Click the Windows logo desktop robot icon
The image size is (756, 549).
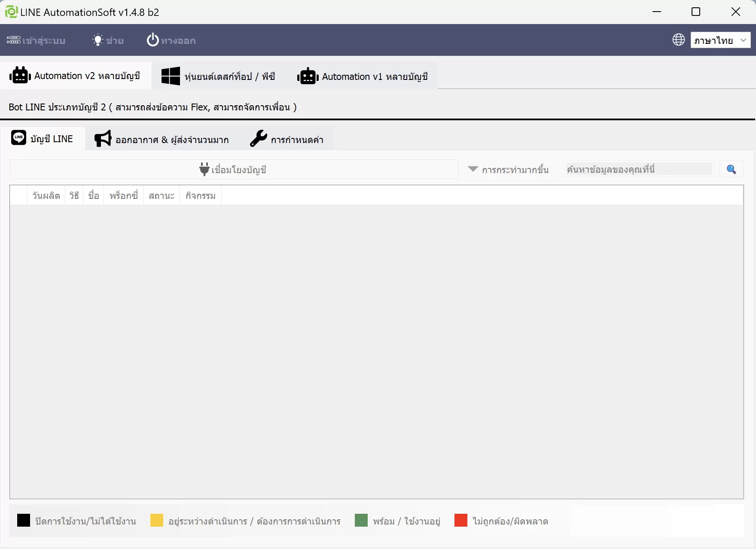click(171, 76)
